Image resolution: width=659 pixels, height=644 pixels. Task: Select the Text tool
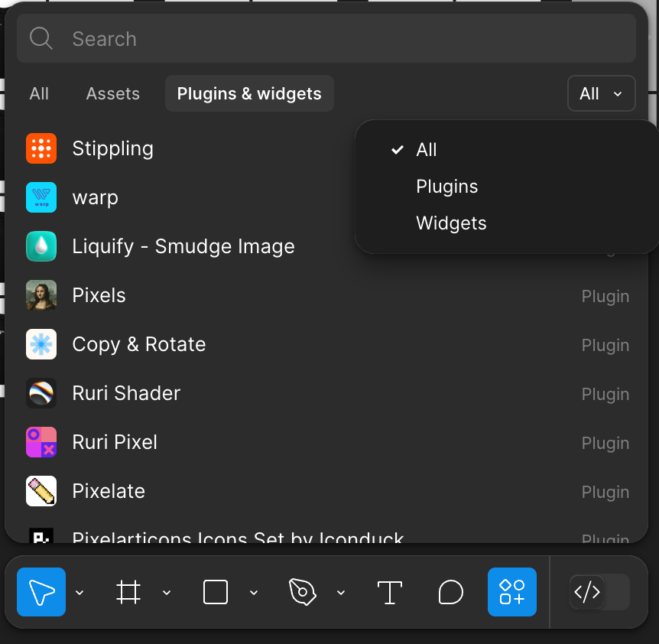click(x=390, y=592)
